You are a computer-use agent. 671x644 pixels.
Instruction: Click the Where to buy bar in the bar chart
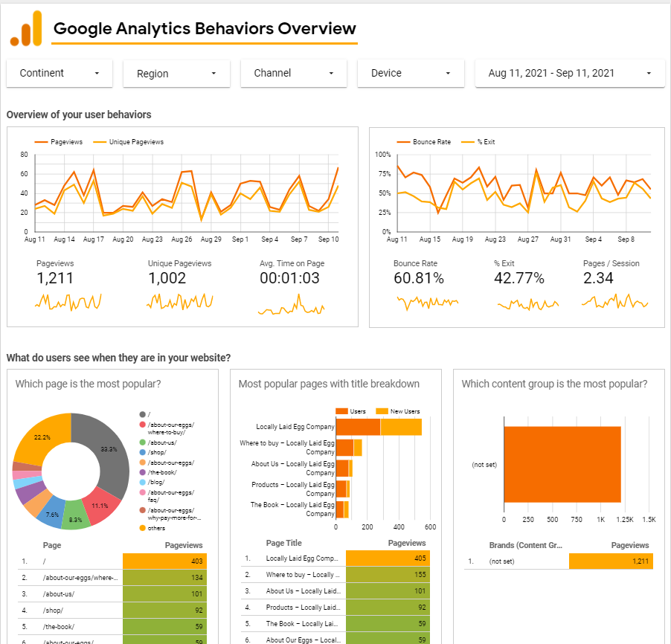349,448
